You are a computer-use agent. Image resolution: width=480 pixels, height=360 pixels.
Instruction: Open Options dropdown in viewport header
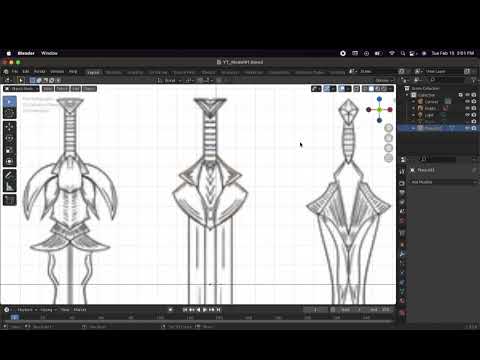coord(384,80)
